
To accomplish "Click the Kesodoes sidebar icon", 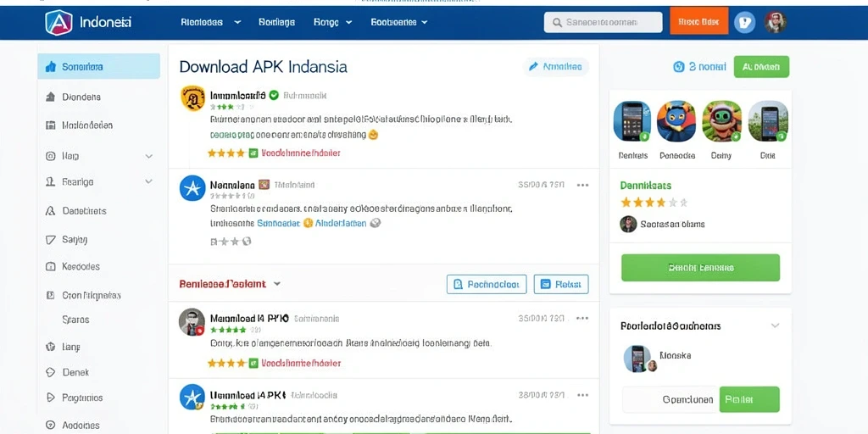I will (x=50, y=266).
